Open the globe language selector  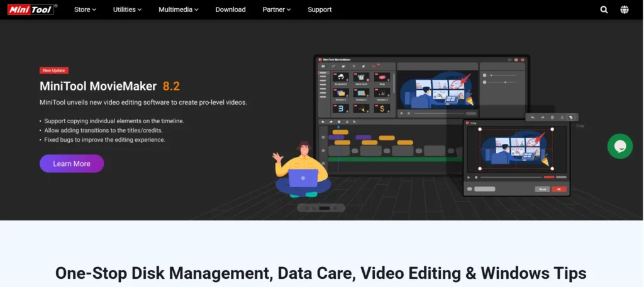pos(625,9)
